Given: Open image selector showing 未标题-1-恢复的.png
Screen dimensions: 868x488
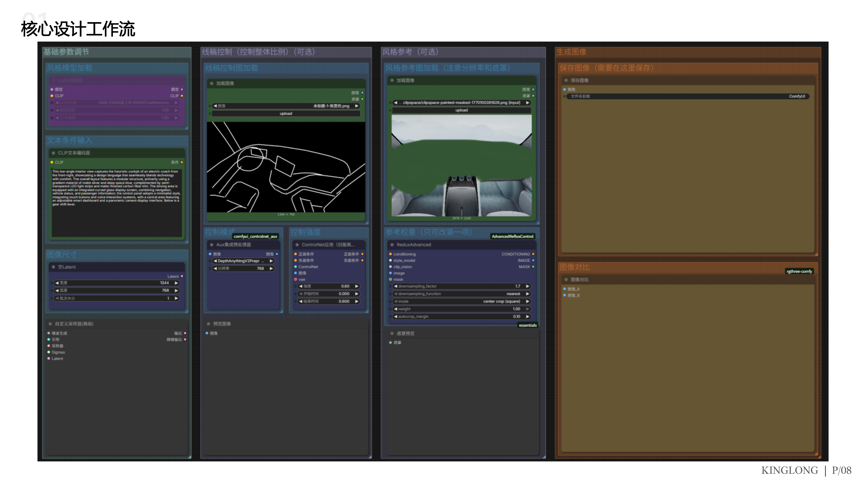Looking at the screenshot, I should pos(286,106).
